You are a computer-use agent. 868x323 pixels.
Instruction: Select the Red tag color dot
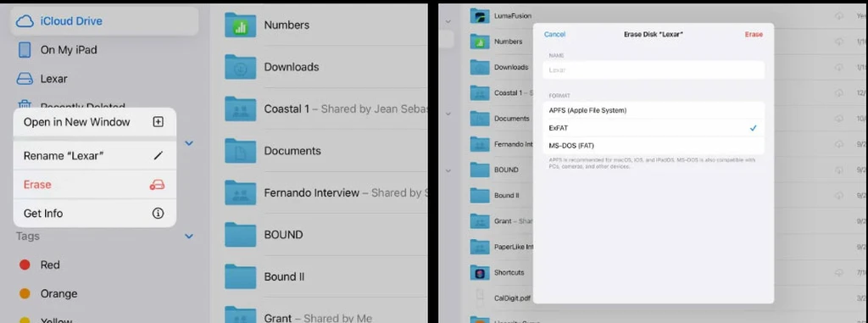(25, 265)
